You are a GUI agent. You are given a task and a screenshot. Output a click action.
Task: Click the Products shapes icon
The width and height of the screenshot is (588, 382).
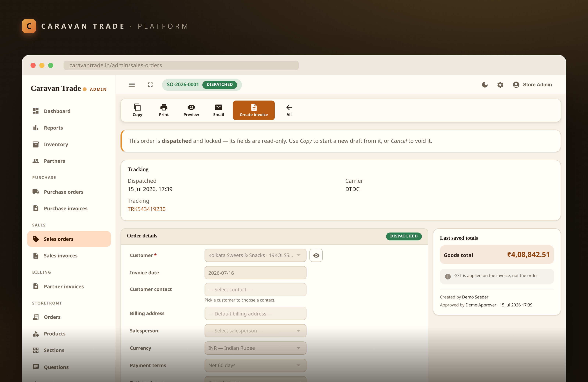36,334
